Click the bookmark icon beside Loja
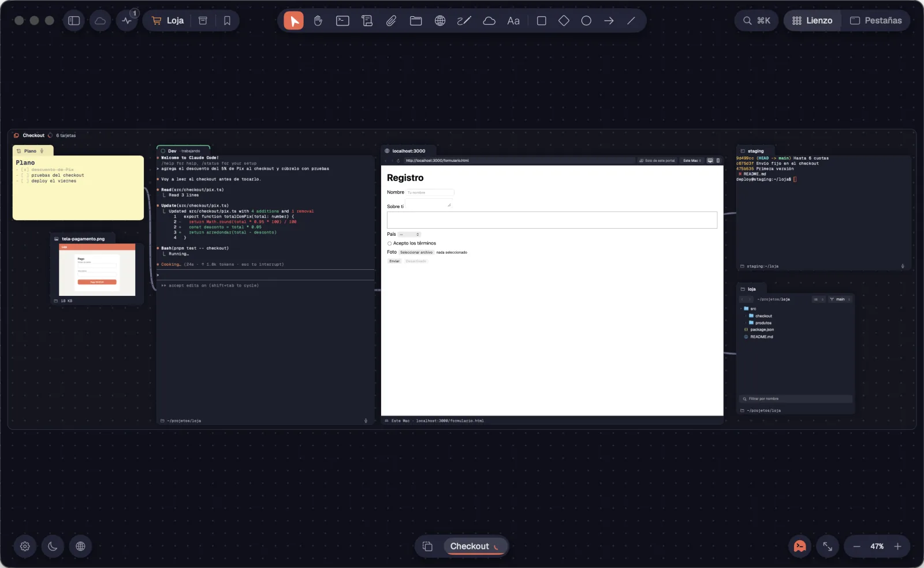Screen dimensions: 924x568 click(x=227, y=21)
